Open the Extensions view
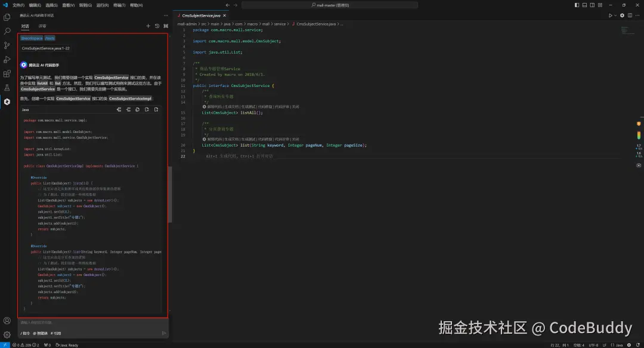 [7, 73]
